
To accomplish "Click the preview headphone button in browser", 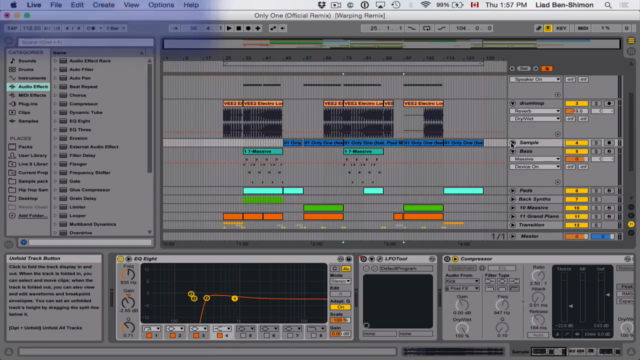I will [x=24, y=242].
